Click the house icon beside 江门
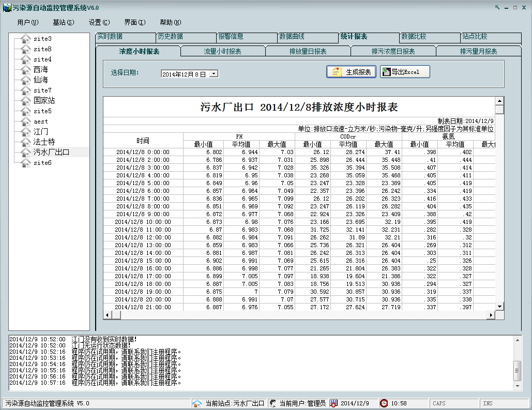 point(26,132)
